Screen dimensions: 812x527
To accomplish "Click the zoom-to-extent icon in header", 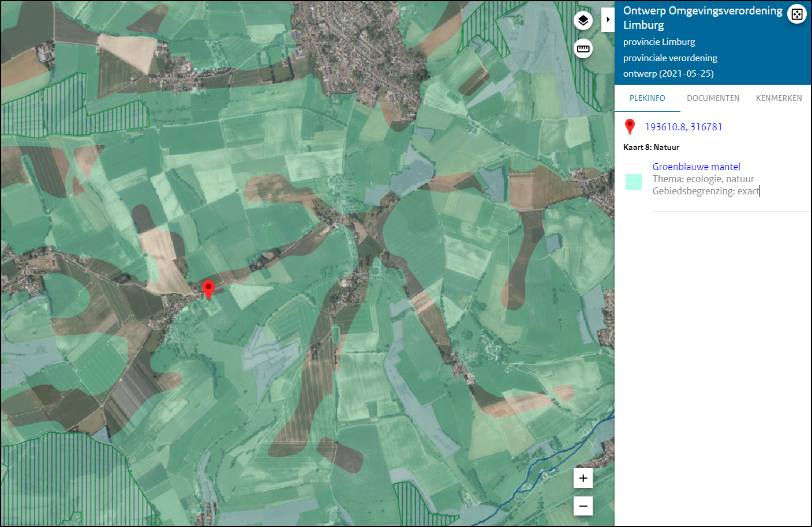I will (797, 14).
